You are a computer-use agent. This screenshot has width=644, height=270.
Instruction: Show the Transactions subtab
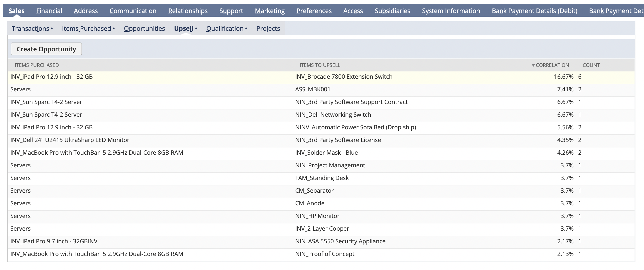30,28
